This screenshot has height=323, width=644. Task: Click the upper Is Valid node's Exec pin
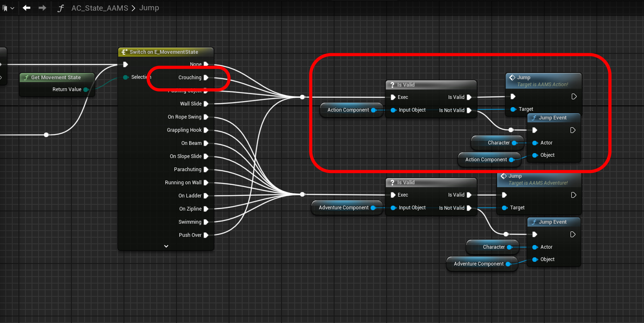(x=393, y=97)
